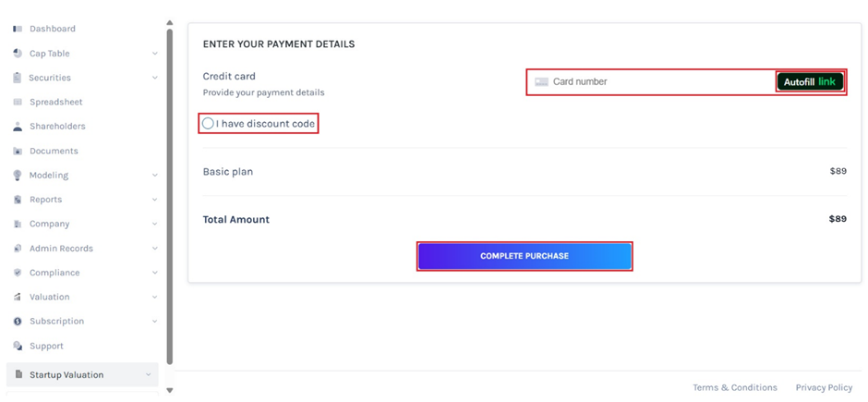This screenshot has height=402, width=868.
Task: Expand the Cap Table submenu chevron
Action: coord(154,54)
